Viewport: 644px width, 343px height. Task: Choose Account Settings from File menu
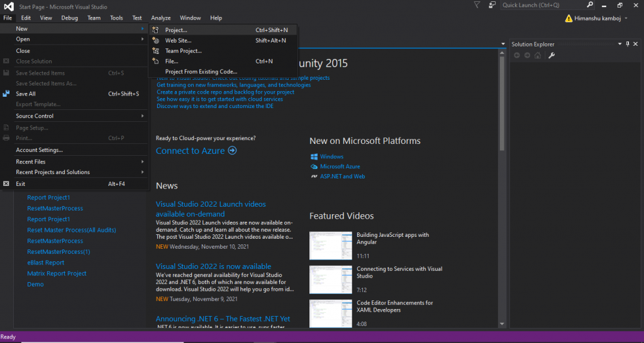pos(39,150)
